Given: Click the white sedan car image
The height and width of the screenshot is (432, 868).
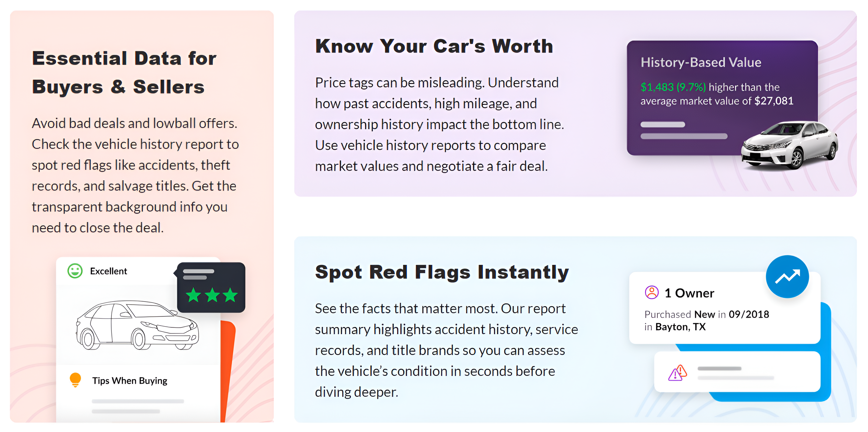Looking at the screenshot, I should 790,145.
